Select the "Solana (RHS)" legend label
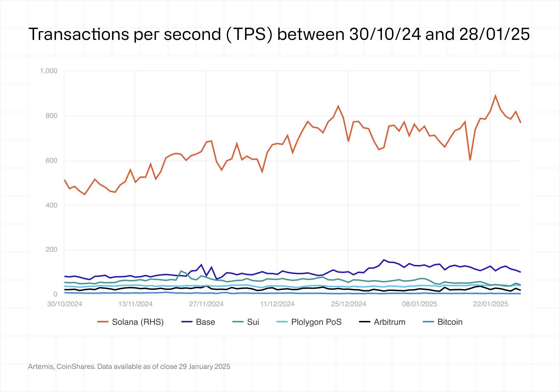560x392 pixels. point(138,322)
